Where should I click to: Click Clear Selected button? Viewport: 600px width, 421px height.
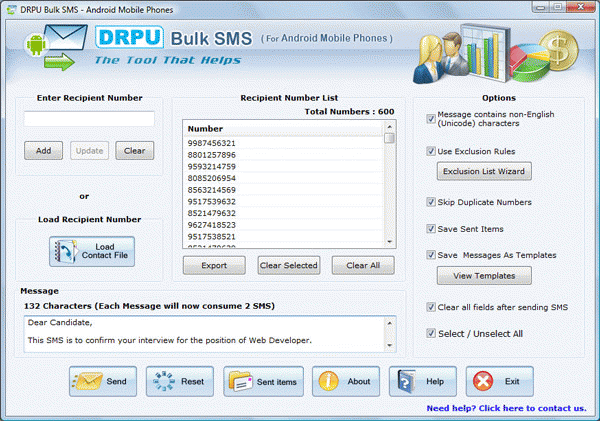[x=289, y=265]
